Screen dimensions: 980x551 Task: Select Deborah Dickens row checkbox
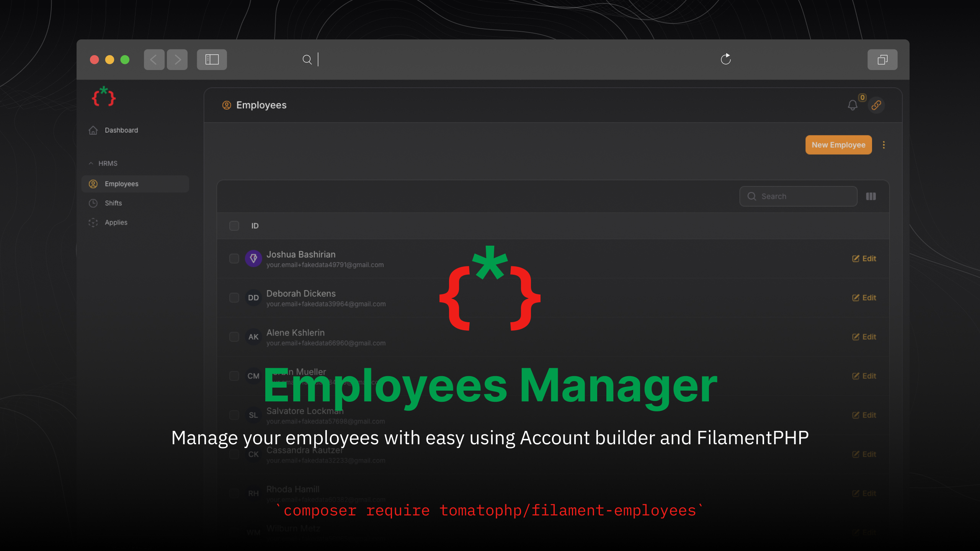[234, 298]
